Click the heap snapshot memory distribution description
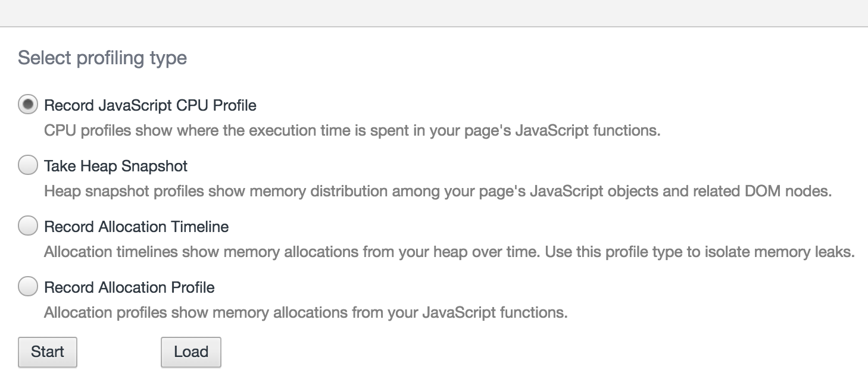Image resolution: width=868 pixels, height=382 pixels. [438, 192]
